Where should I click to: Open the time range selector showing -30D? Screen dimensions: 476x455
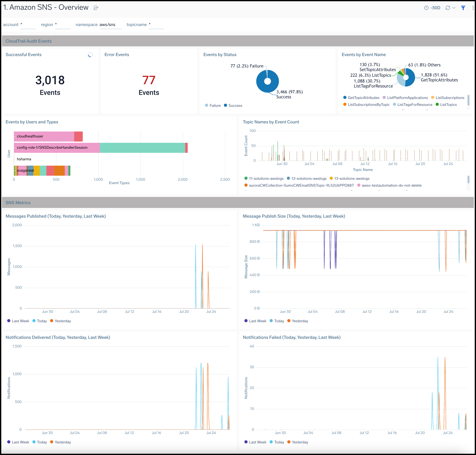pos(435,8)
